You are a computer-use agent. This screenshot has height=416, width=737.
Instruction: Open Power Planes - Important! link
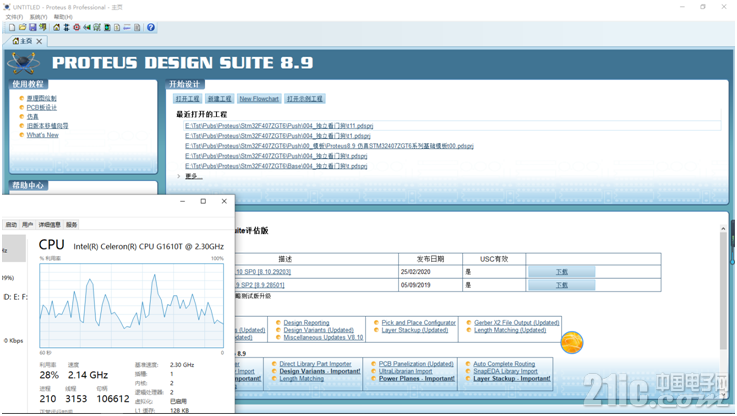(416, 378)
